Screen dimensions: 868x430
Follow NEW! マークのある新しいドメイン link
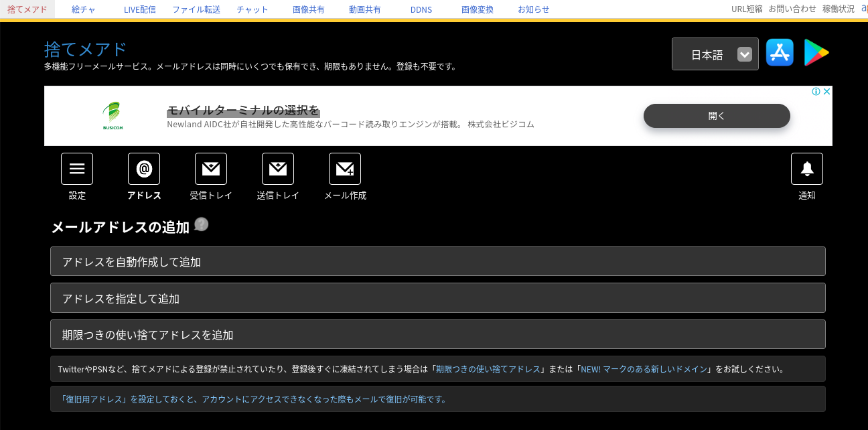pyautogui.click(x=644, y=369)
